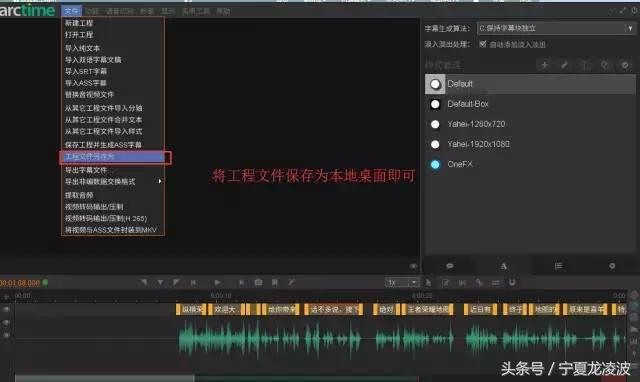Toggle the preview eye icon below video
The image size is (640, 382).
[413, 266]
